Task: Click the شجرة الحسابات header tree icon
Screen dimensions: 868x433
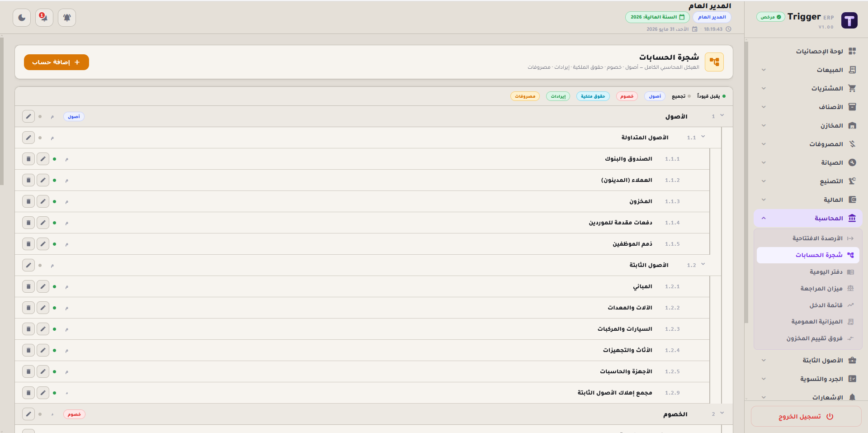Action: click(x=714, y=62)
